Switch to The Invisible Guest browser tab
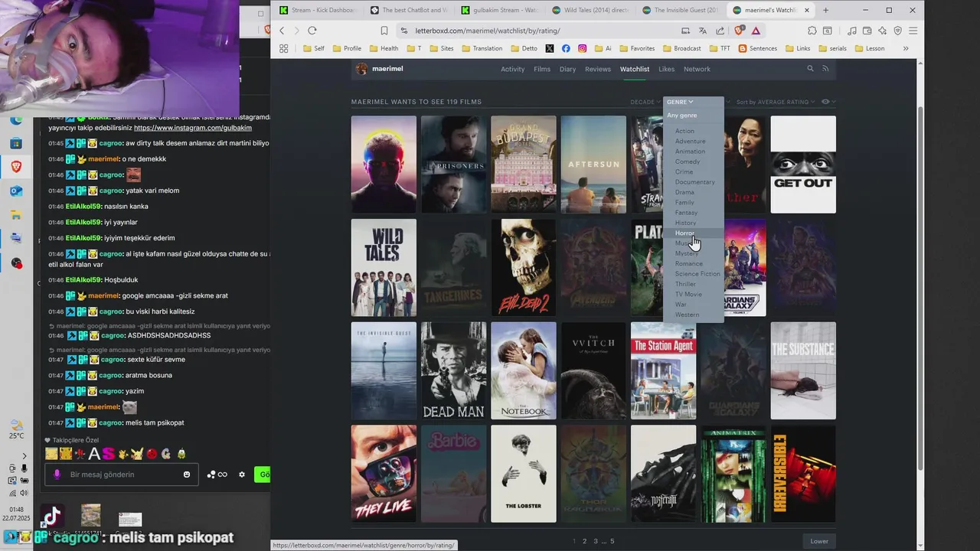Image resolution: width=980 pixels, height=551 pixels. (681, 10)
